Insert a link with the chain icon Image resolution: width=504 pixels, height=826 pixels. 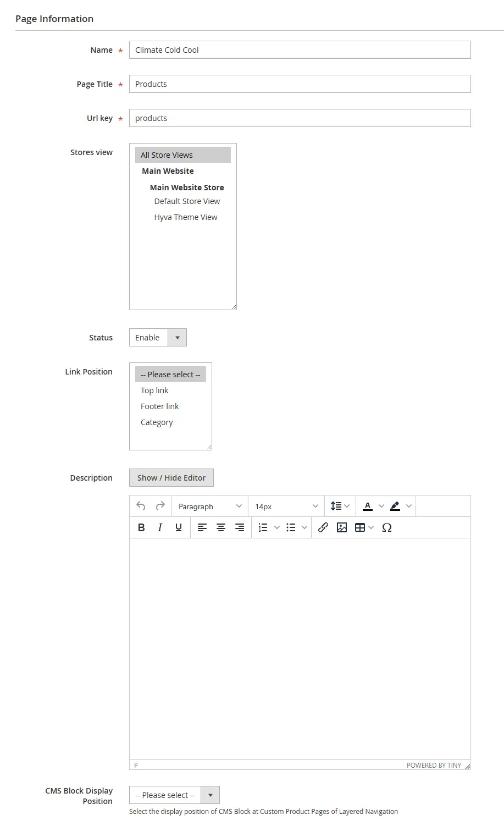click(323, 527)
